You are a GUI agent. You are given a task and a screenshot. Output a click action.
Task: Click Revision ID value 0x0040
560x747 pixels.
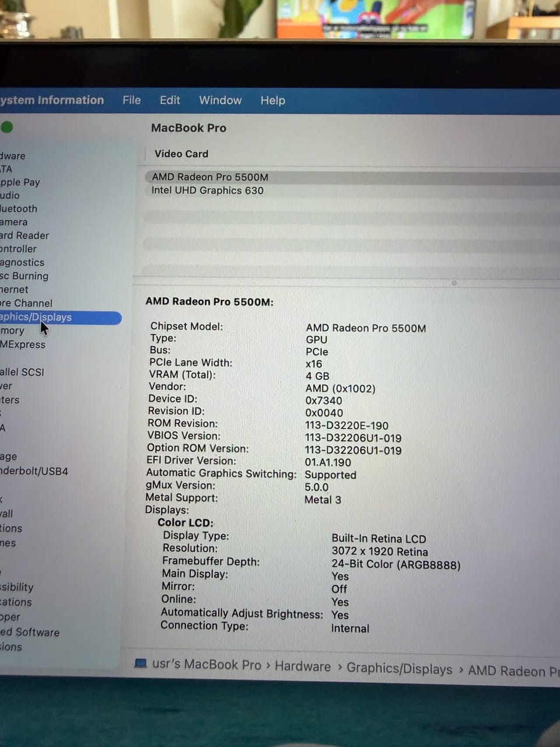tap(324, 413)
